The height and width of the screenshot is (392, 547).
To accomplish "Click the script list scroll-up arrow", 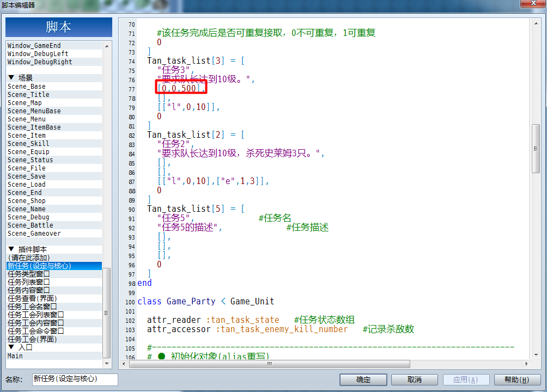I will coord(107,46).
